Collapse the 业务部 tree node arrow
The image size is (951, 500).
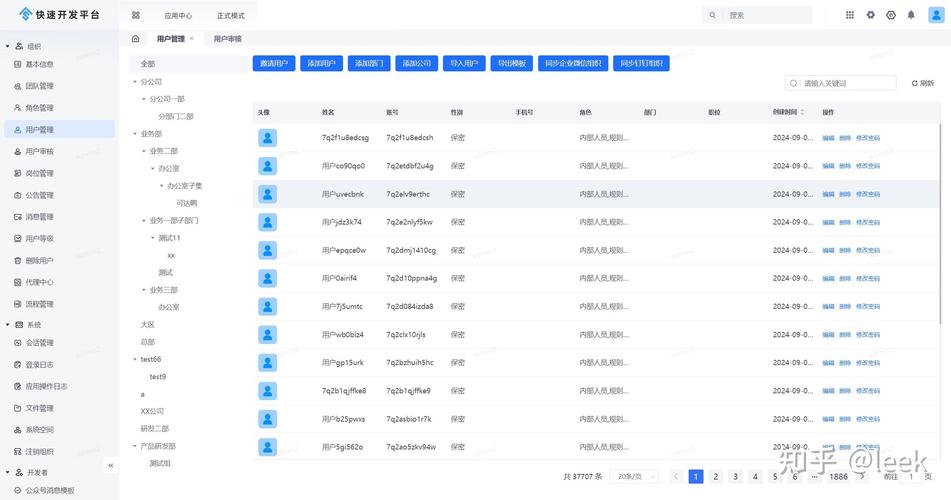pyautogui.click(x=135, y=133)
